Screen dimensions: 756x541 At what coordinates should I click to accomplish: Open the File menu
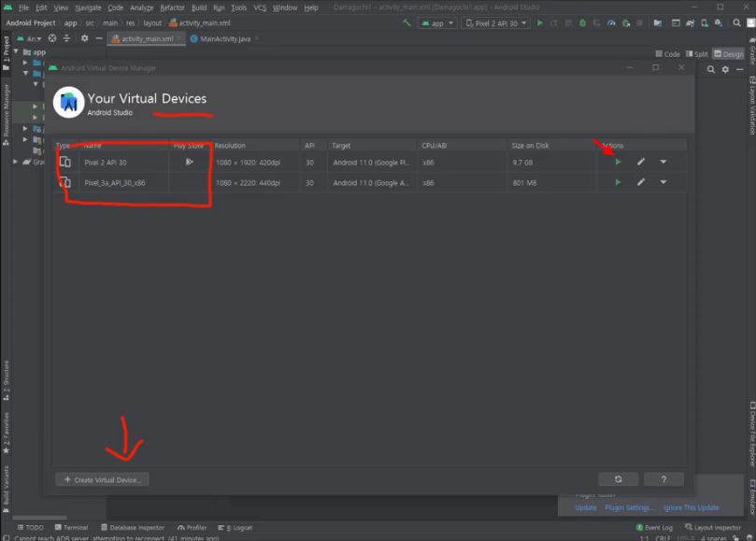[23, 7]
